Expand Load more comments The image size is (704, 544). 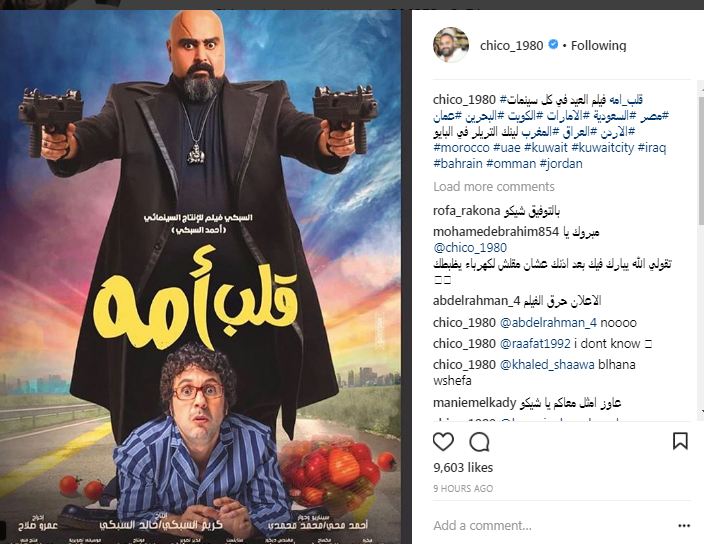(493, 186)
